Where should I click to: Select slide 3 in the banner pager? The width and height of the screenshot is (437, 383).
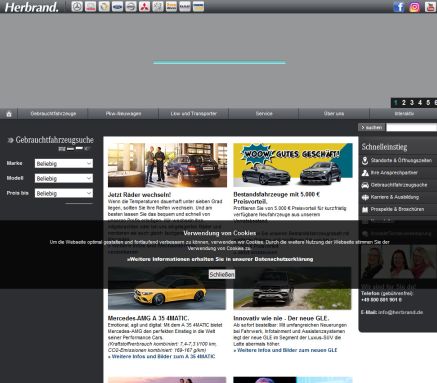click(x=412, y=103)
